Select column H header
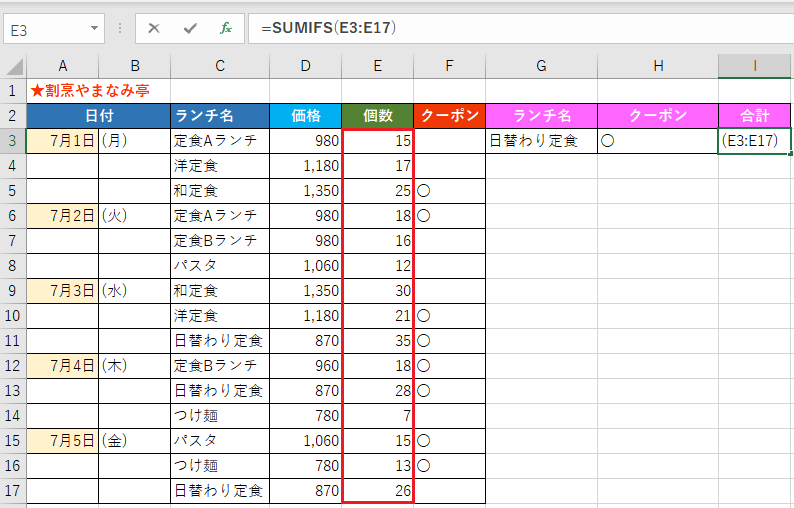794x508 pixels. [x=658, y=66]
